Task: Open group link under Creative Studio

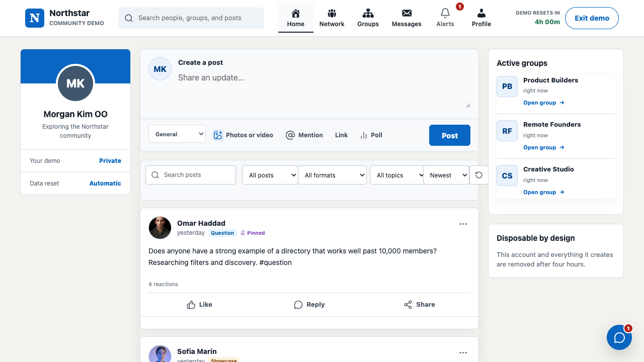Action: [x=543, y=192]
